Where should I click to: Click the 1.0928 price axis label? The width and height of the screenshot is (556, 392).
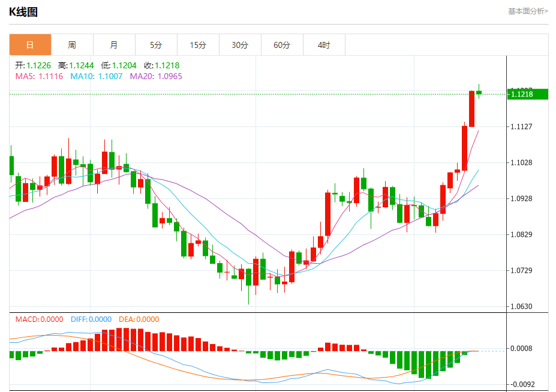point(521,198)
